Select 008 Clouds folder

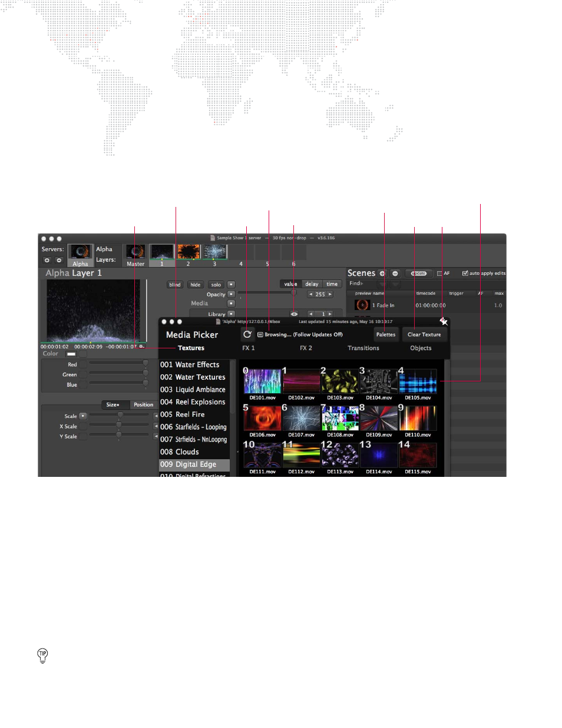click(194, 452)
